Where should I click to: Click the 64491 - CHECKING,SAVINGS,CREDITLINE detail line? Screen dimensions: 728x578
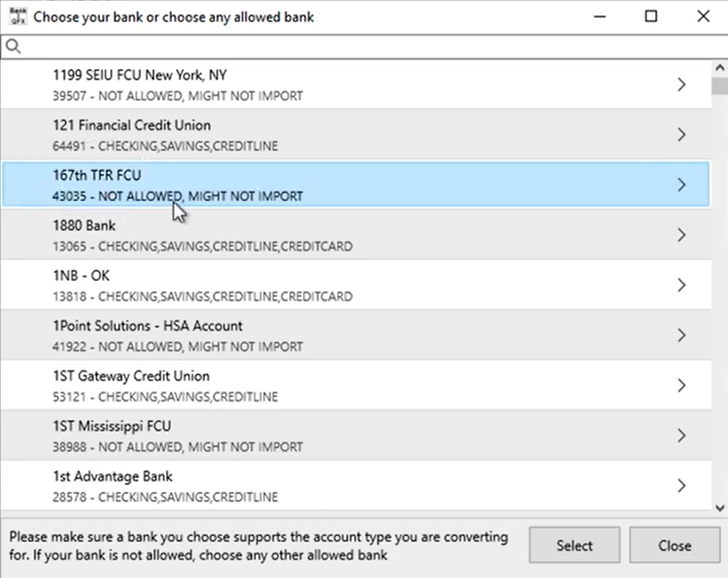click(165, 146)
